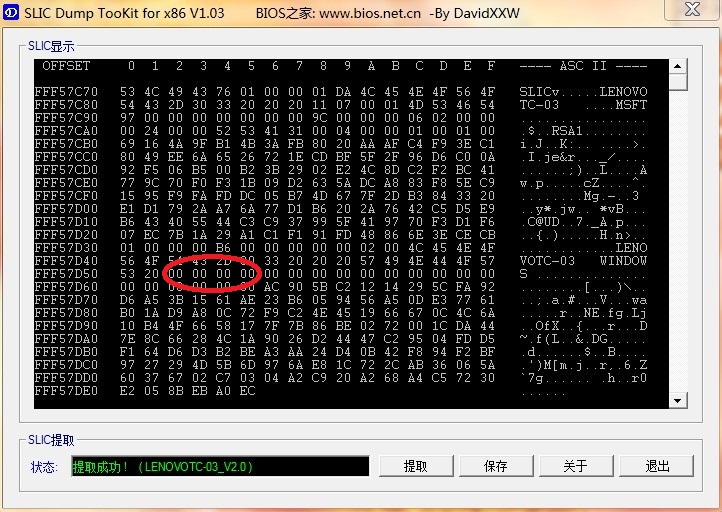
Task: Close the SLIC Dump ToolKit window
Action: [x=693, y=9]
